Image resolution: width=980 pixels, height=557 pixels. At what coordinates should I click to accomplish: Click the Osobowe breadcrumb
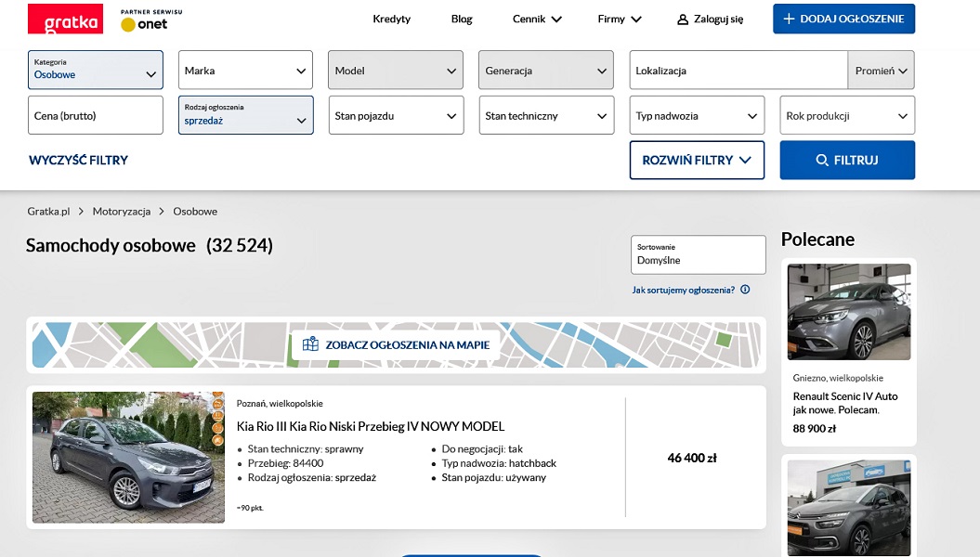click(x=195, y=211)
